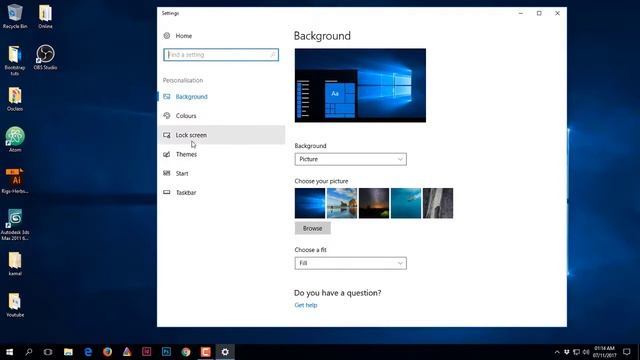Go to Lock screen settings
This screenshot has width=640, height=360.
[221, 135]
